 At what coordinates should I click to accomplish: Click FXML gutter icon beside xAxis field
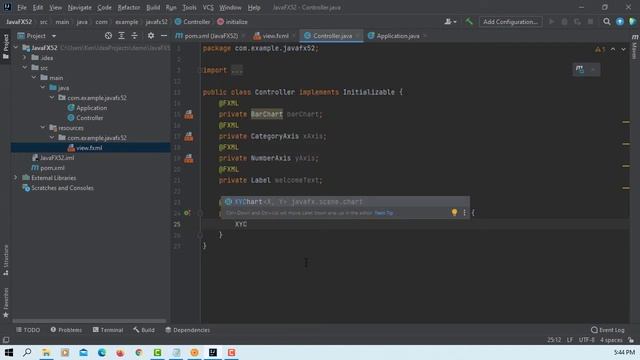click(189, 136)
